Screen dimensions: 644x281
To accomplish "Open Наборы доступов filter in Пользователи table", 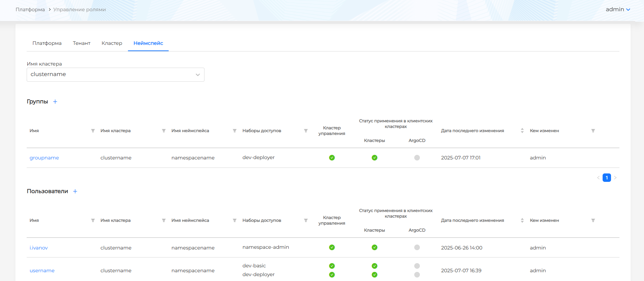I will point(306,220).
